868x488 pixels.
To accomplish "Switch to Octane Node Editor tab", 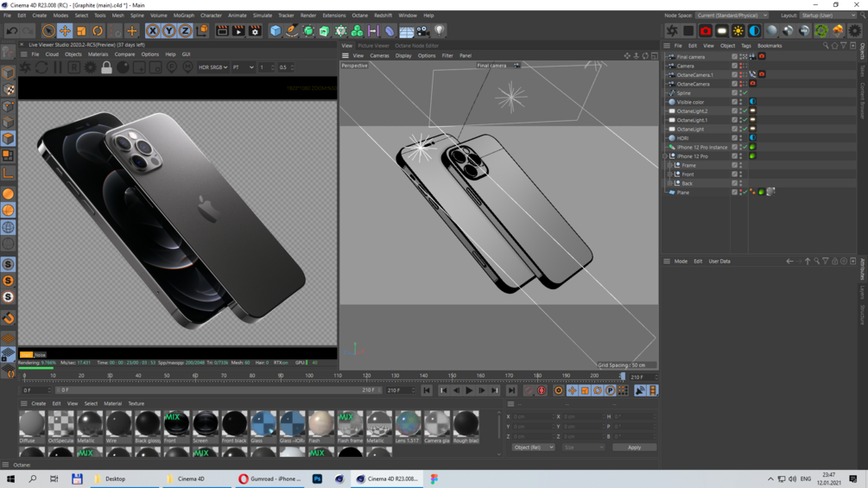I will [416, 46].
